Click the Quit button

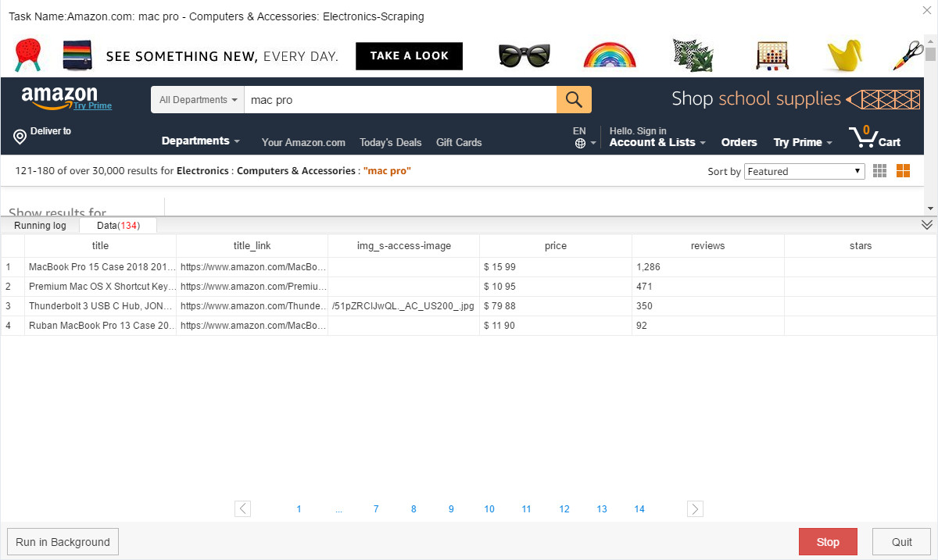[902, 542]
